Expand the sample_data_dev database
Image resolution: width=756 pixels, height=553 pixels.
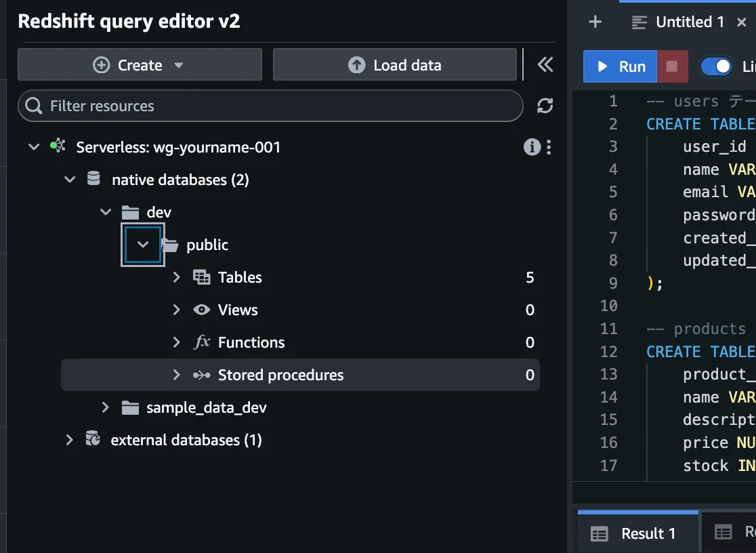(105, 407)
